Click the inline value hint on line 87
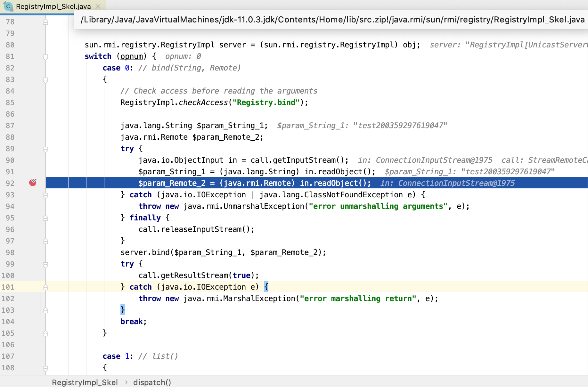The height and width of the screenshot is (387, 588). [x=362, y=126]
